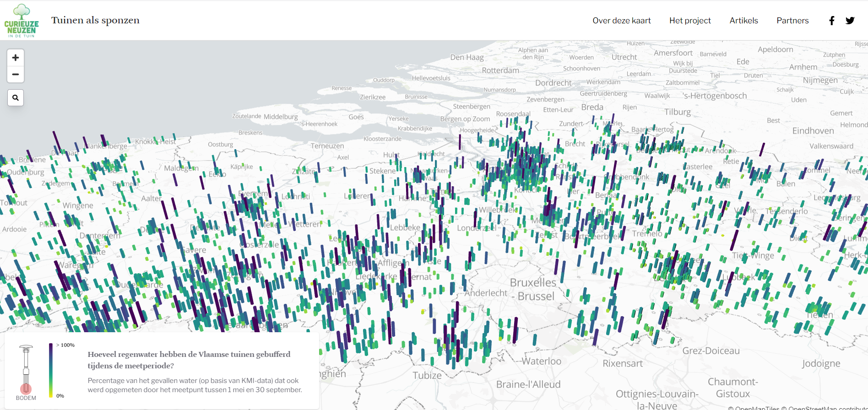Screen dimensions: 868x410
Task: Open the Over deze kaart menu
Action: coord(621,21)
